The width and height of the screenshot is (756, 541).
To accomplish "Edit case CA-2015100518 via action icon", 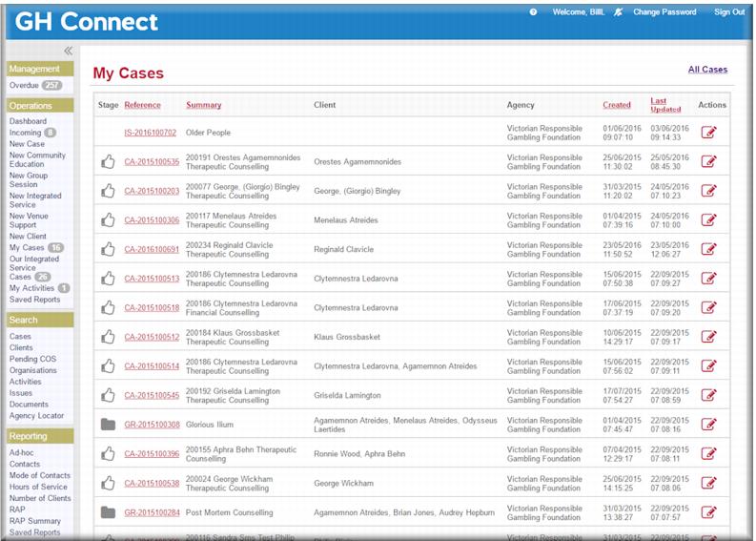I will [x=708, y=307].
